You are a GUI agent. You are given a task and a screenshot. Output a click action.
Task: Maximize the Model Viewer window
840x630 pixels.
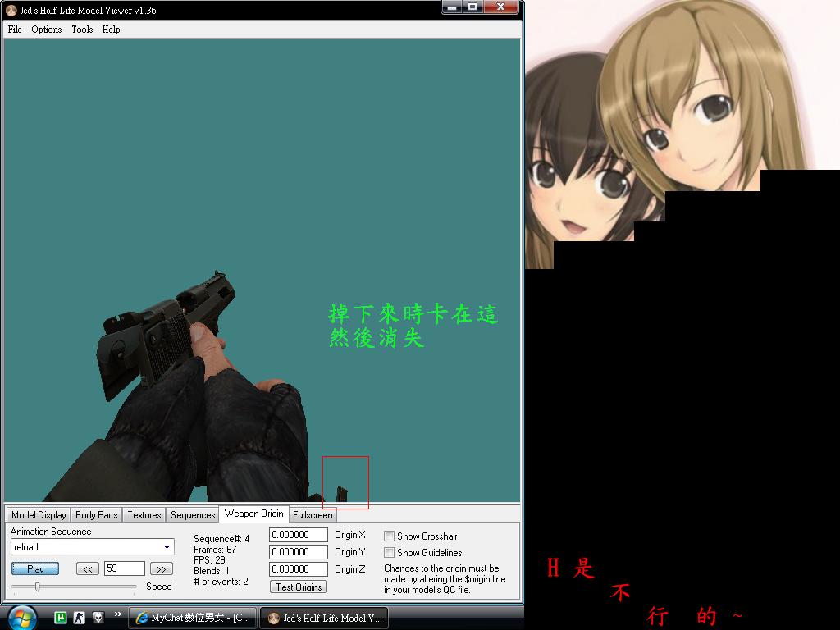(472, 7)
